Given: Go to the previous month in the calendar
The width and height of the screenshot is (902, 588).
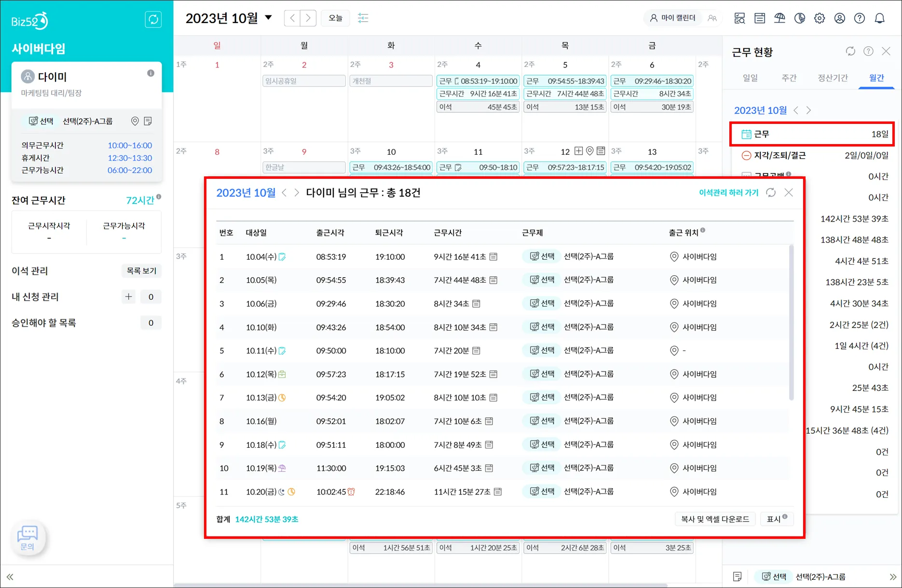Looking at the screenshot, I should [x=292, y=18].
